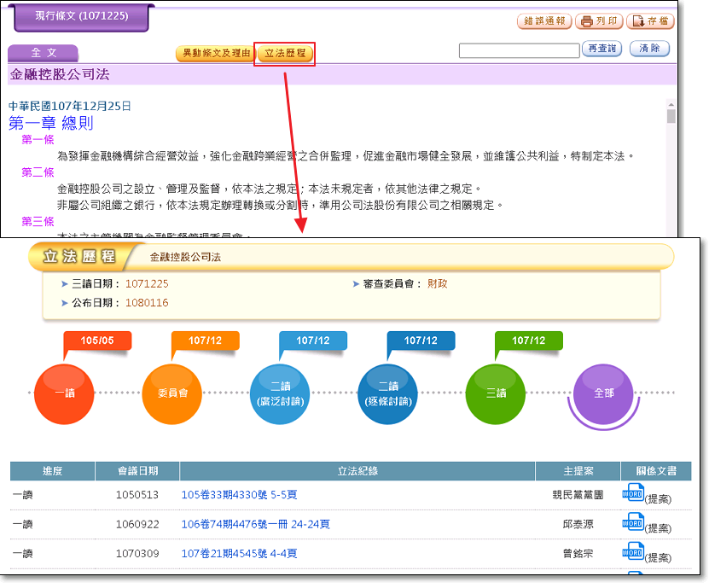This screenshot has width=709, height=588.
Task: Open Word document icon for 邱泰源 proposal
Action: tap(632, 522)
